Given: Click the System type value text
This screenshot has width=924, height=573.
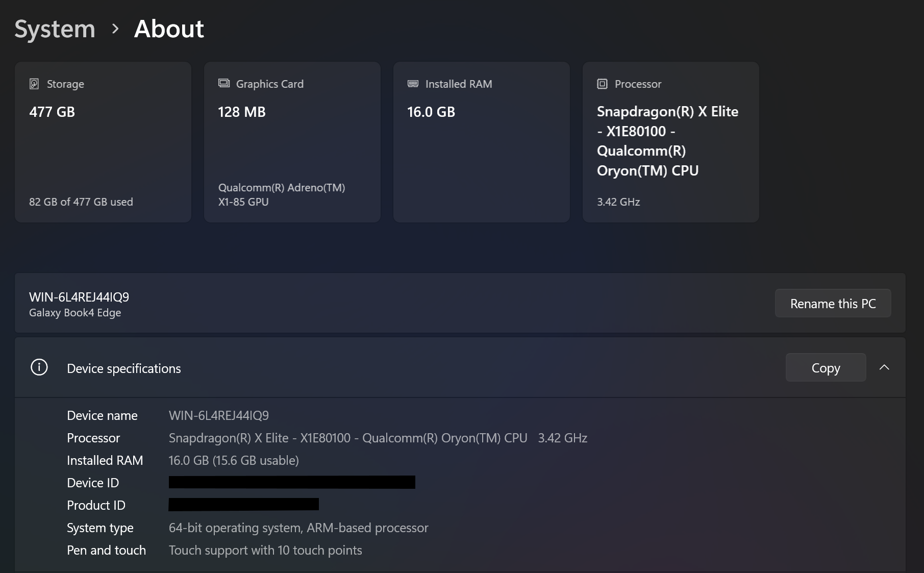Looking at the screenshot, I should point(298,528).
